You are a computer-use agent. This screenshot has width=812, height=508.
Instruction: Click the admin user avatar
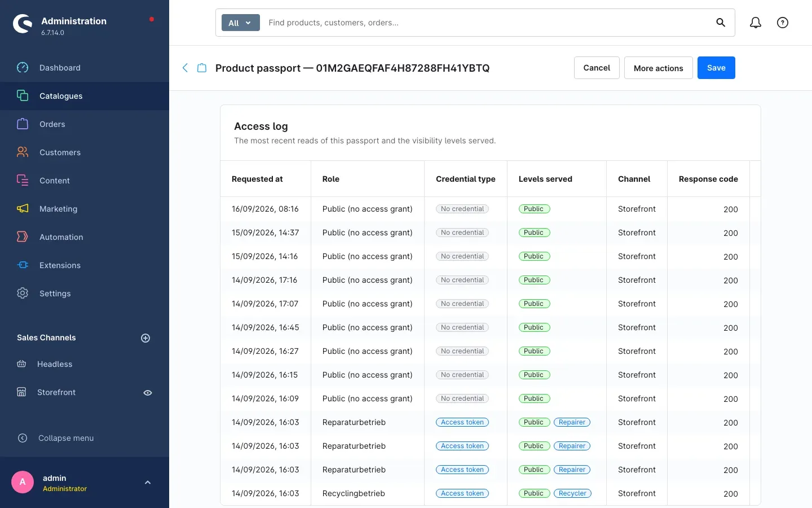point(23,482)
